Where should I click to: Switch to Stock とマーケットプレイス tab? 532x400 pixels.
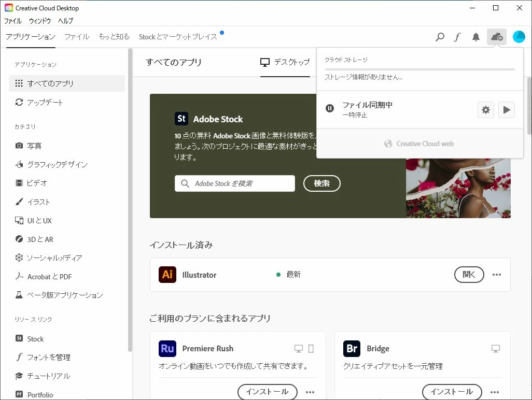[178, 37]
